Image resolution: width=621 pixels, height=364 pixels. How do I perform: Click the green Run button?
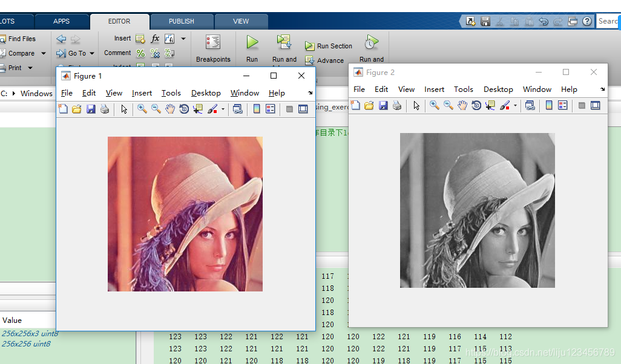pos(252,48)
